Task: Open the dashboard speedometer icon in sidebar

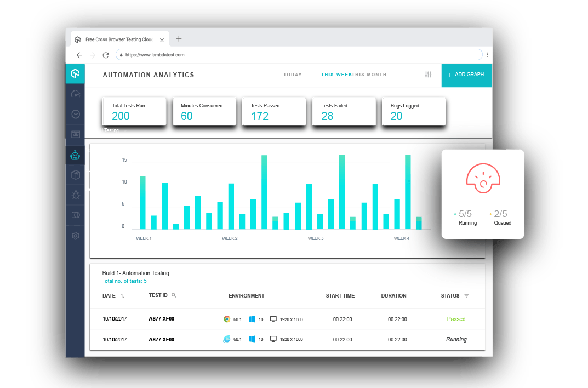Action: [75, 94]
